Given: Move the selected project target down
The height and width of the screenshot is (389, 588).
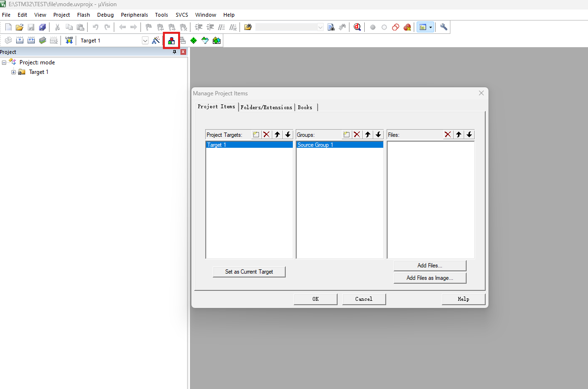Looking at the screenshot, I should click(x=288, y=135).
